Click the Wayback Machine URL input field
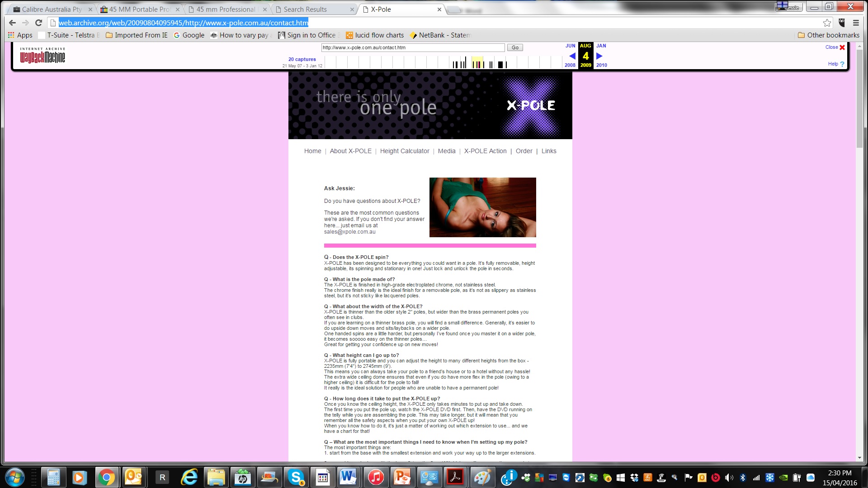868x488 pixels. click(413, 47)
